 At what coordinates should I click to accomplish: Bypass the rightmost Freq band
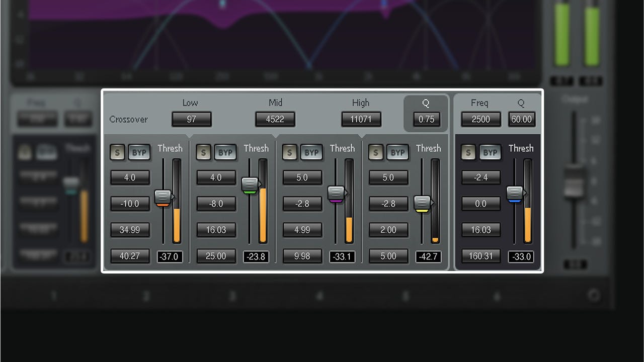490,152
